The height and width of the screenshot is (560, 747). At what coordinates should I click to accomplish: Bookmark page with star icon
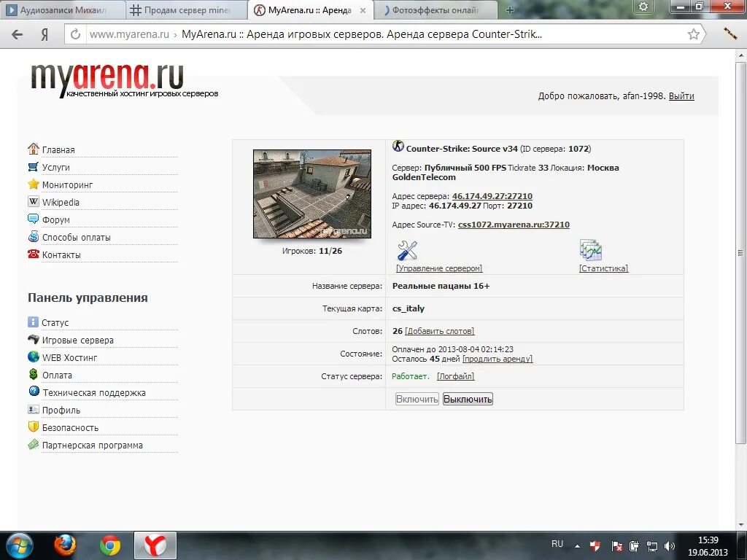coord(694,34)
